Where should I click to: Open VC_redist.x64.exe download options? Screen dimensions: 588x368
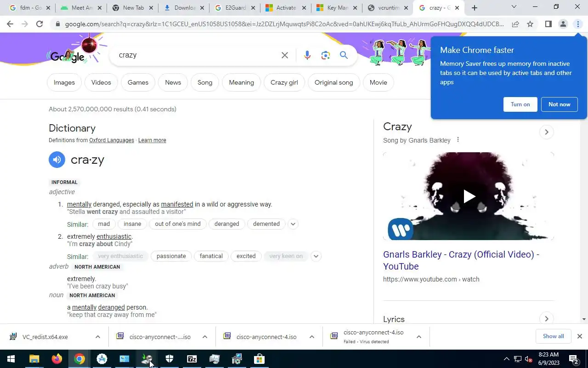(x=97, y=337)
